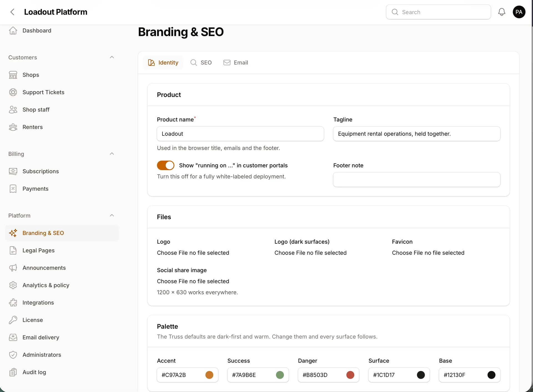533x392 pixels.
Task: Click the Dashboard home icon
Action: pyautogui.click(x=13, y=31)
